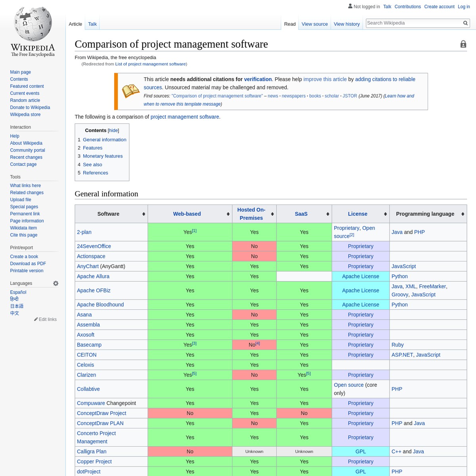
Task: Open the Talk tab
Action: (92, 24)
